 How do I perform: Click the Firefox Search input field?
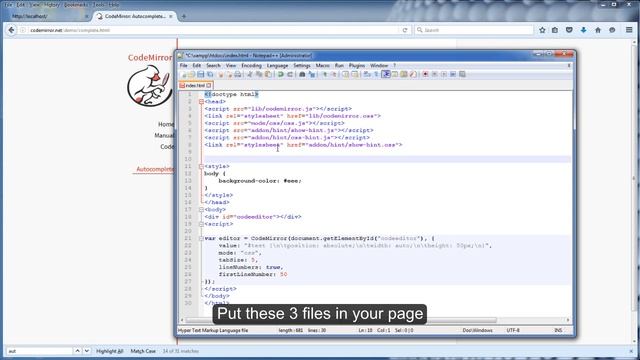coord(473,30)
